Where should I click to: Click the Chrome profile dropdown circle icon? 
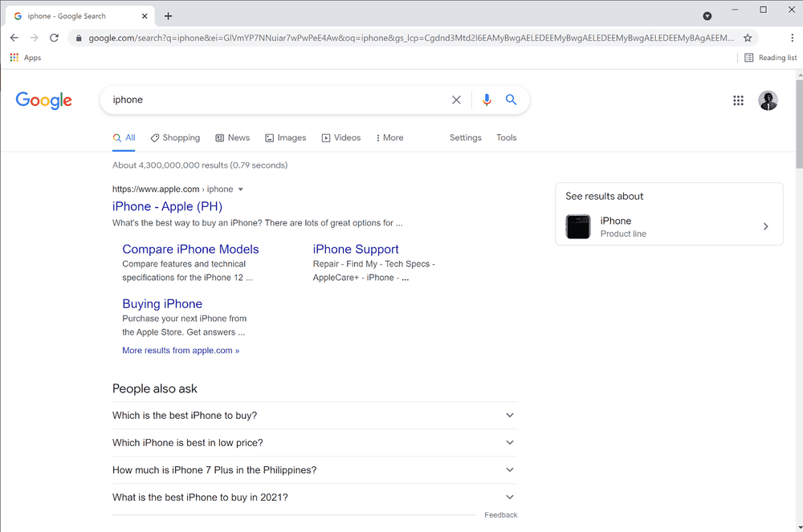tap(707, 16)
